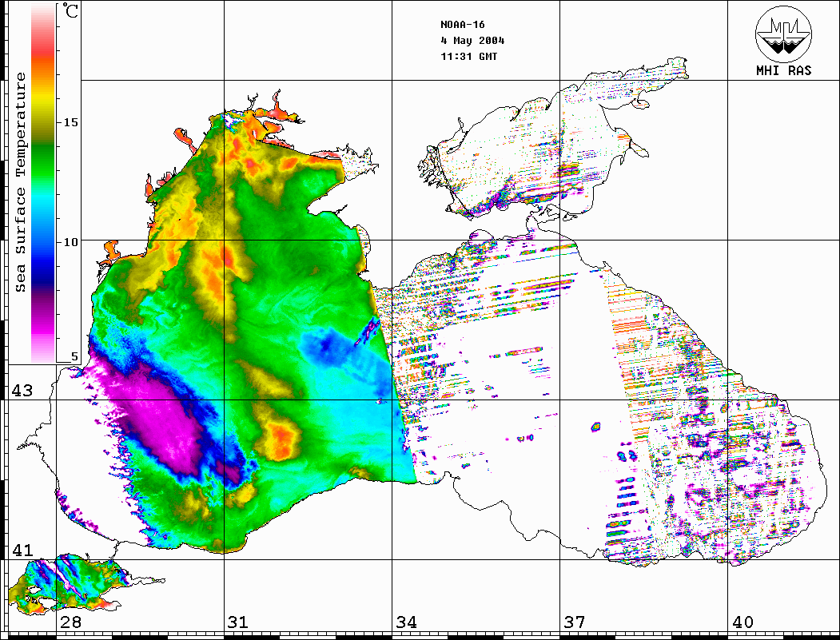
Task: Click the 15 value on temperature scale
Action: pyautogui.click(x=70, y=122)
